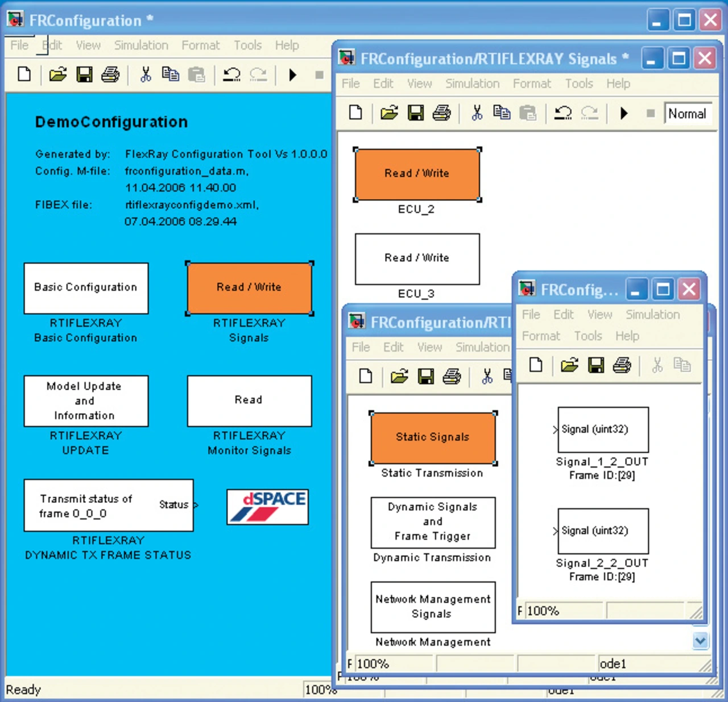Screen dimensions: 728x702
Task: Open Simulation menu in main FRConfiguration window
Action: point(141,46)
